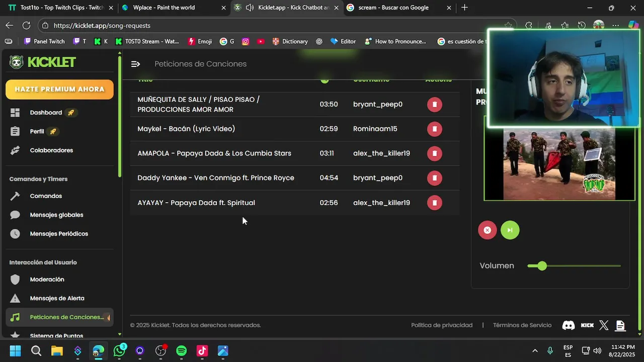Open the Dashboard menu item
644x362 pixels.
46,113
